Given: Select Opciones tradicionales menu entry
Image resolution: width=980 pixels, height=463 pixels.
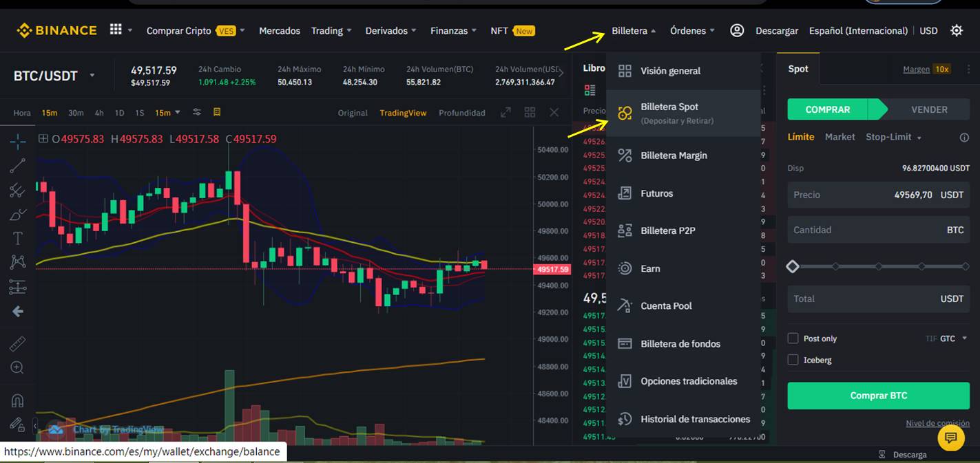Looking at the screenshot, I should (x=683, y=381).
